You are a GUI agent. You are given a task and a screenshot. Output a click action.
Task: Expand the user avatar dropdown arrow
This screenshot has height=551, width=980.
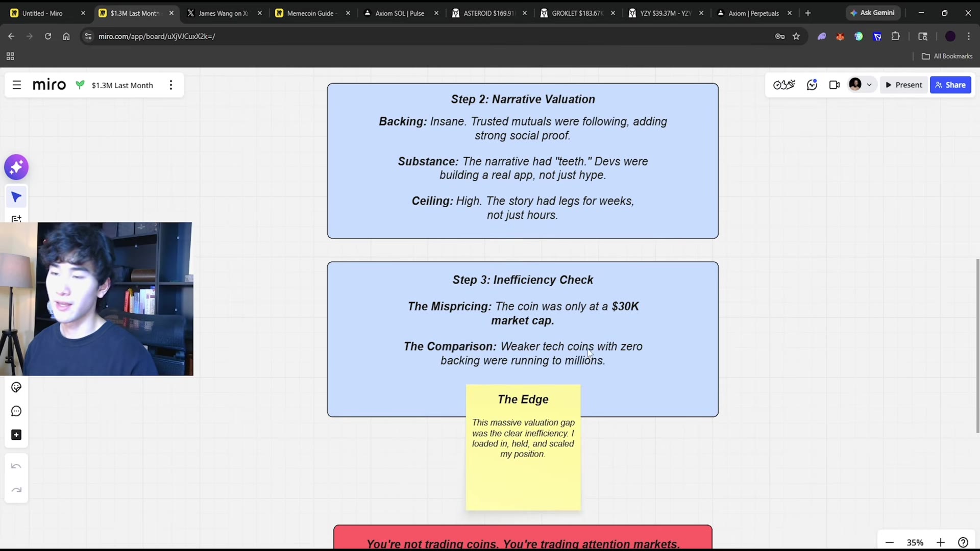(x=869, y=85)
